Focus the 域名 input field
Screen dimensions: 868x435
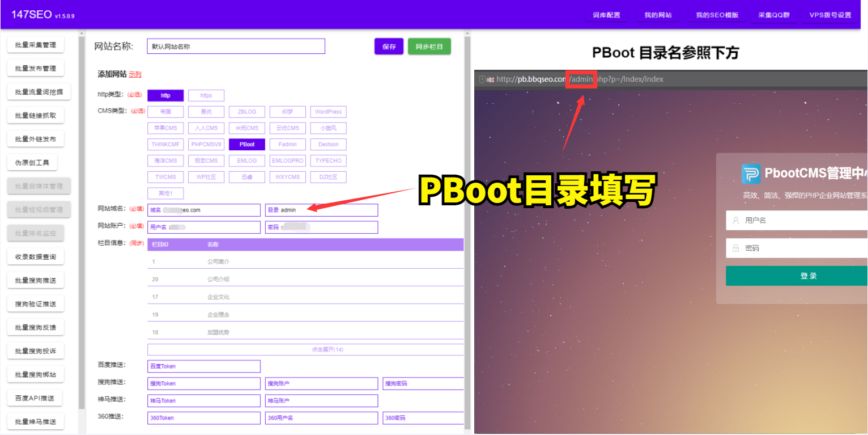(204, 210)
